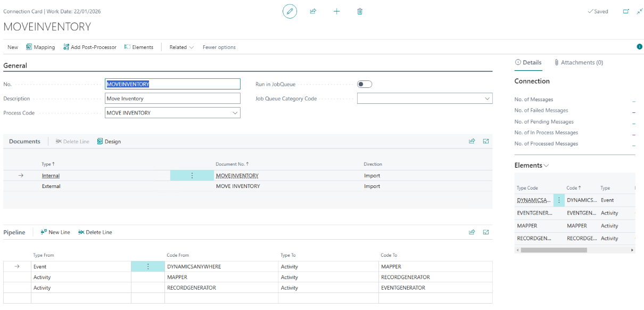Switch to the Details tab
Screen dimensions: 644x310
coord(528,62)
